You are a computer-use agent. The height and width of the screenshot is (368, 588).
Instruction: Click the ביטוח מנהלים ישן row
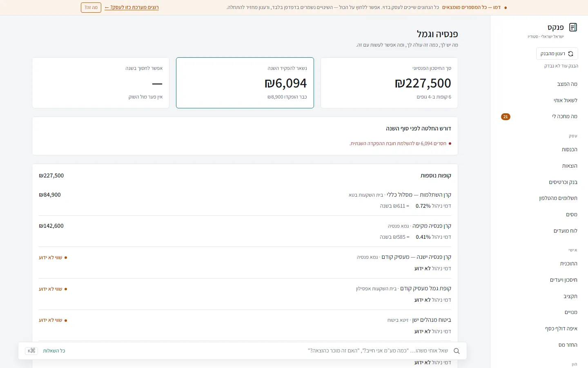tap(245, 325)
